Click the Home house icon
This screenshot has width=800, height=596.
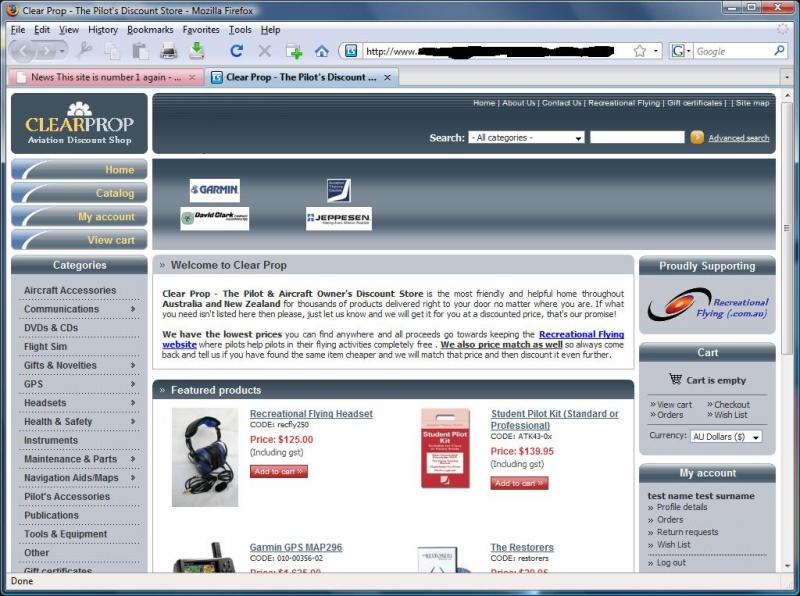pyautogui.click(x=321, y=51)
